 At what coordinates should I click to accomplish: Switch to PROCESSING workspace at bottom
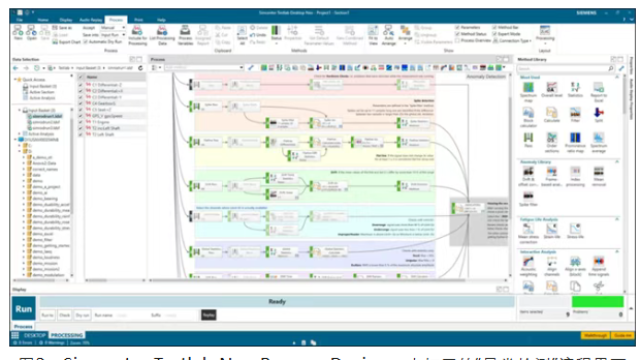pyautogui.click(x=67, y=335)
